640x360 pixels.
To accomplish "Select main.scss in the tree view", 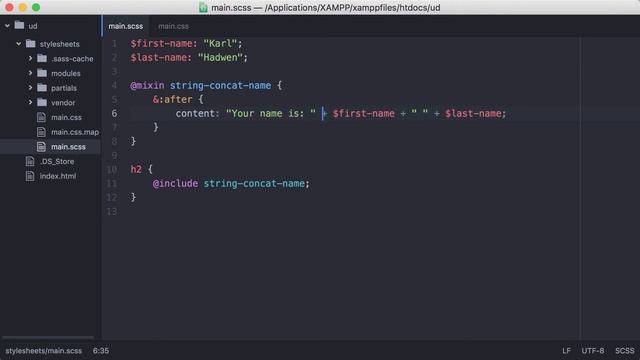I will (x=68, y=147).
